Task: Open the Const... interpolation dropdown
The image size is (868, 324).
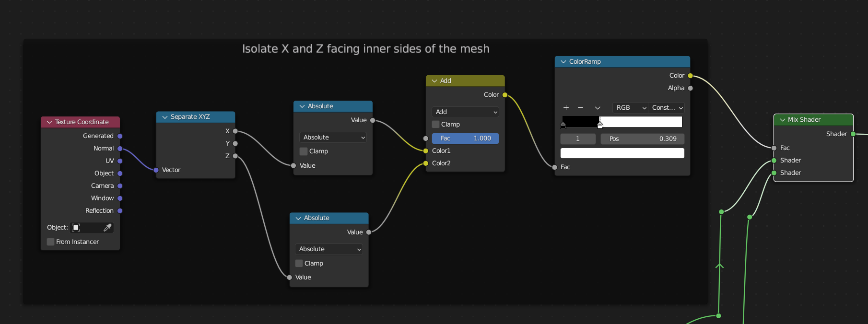Action: click(x=666, y=108)
